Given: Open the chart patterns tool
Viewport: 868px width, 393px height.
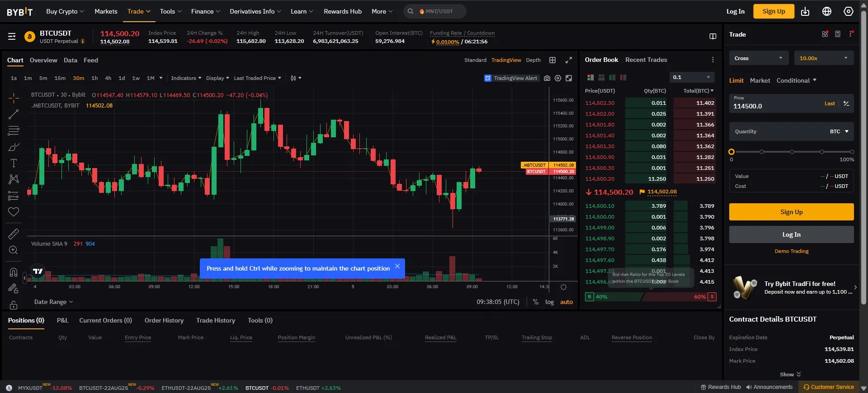Looking at the screenshot, I should click(14, 179).
